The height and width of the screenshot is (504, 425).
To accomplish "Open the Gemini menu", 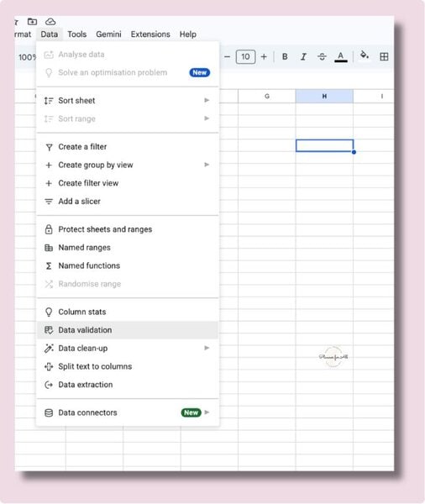I will [x=108, y=34].
